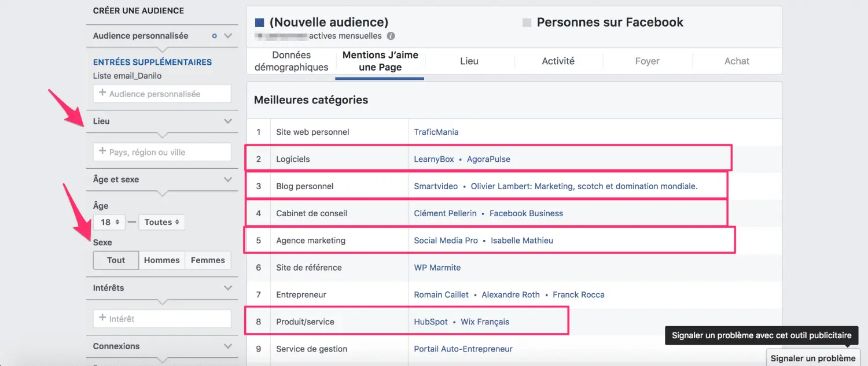Click the Site de référence category cell
The height and width of the screenshot is (366, 868).
point(339,268)
